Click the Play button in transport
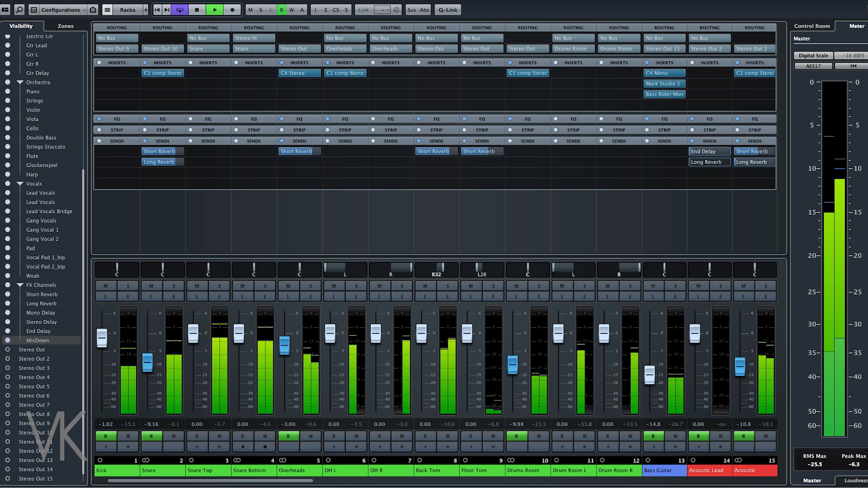 coord(215,9)
